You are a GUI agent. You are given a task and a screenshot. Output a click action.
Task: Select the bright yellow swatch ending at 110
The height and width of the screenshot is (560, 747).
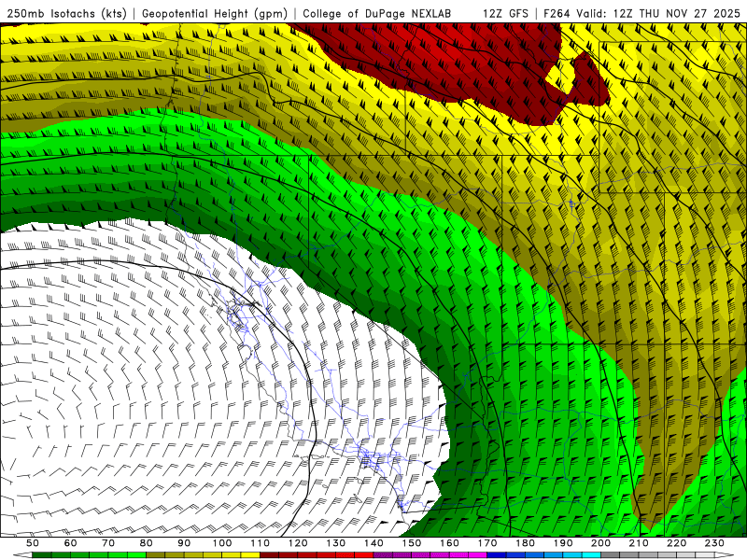(x=250, y=555)
